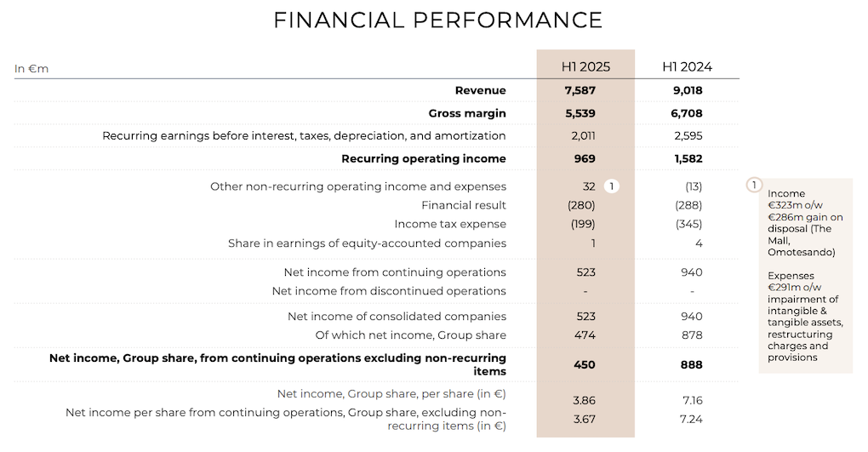Click the H1 2025 revenue value 7,587
The height and width of the screenshot is (452, 868).
click(x=585, y=90)
